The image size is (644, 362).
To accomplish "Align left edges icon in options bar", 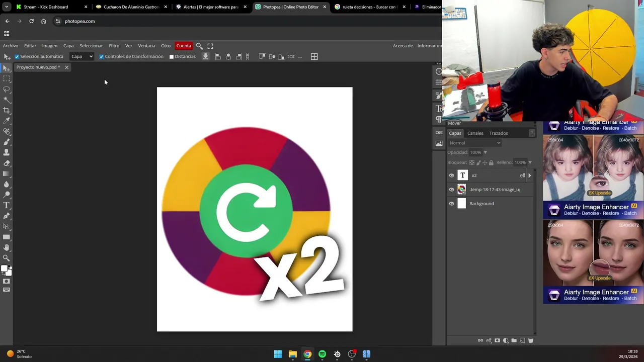I will [x=218, y=57].
